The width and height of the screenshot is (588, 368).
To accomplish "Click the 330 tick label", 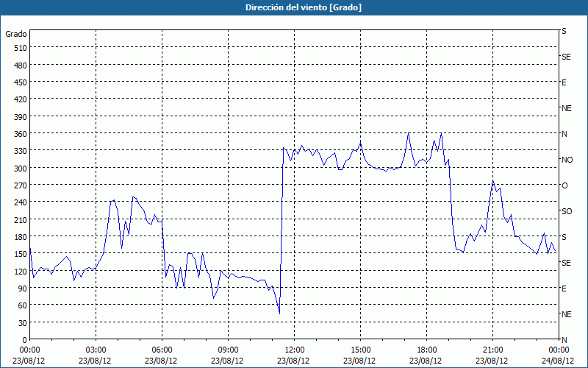I will pyautogui.click(x=21, y=151).
